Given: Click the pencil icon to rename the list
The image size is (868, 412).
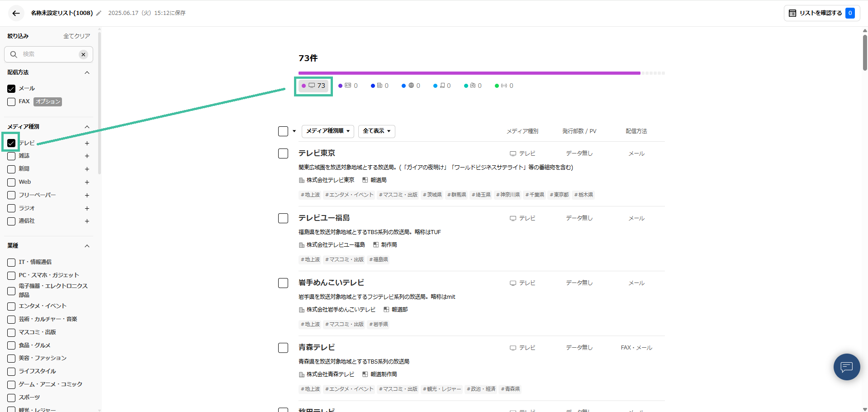Looking at the screenshot, I should click(99, 13).
